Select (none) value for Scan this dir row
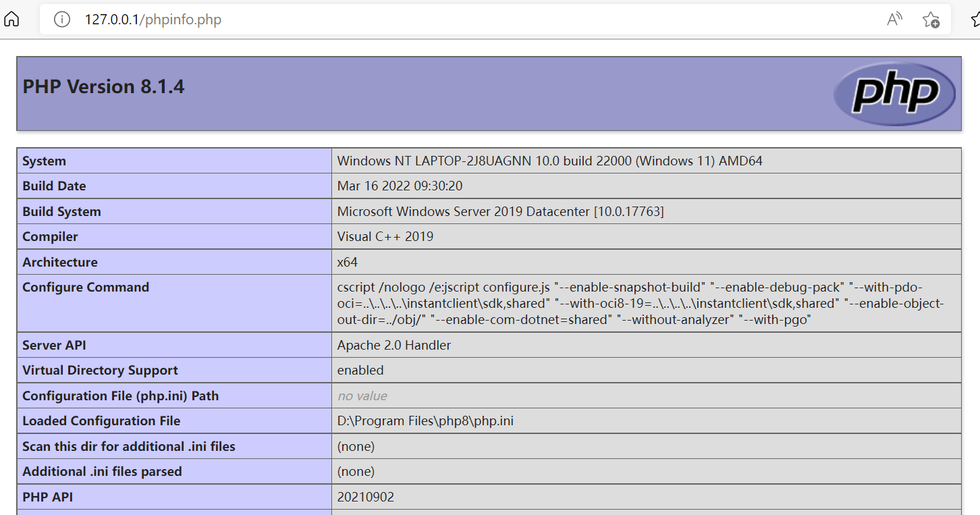Image resolution: width=980 pixels, height=515 pixels. [356, 446]
